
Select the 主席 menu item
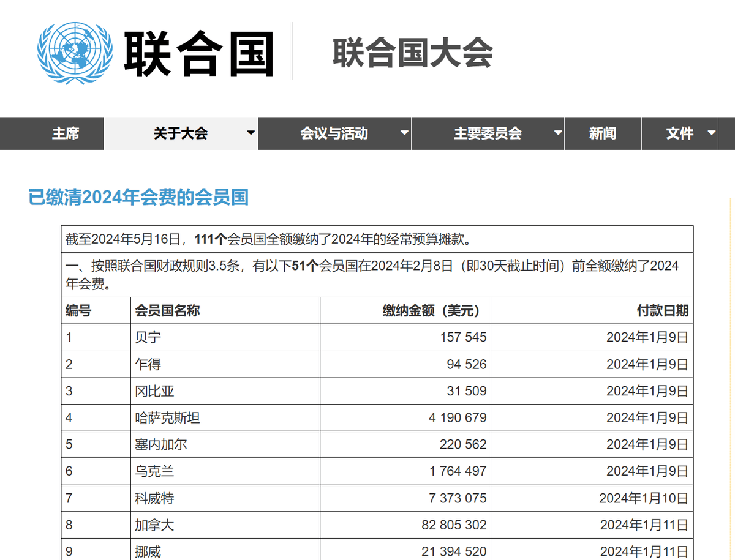click(66, 133)
